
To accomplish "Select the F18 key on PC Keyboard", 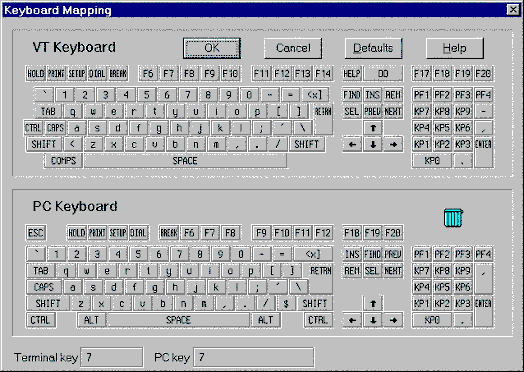I will coord(352,233).
